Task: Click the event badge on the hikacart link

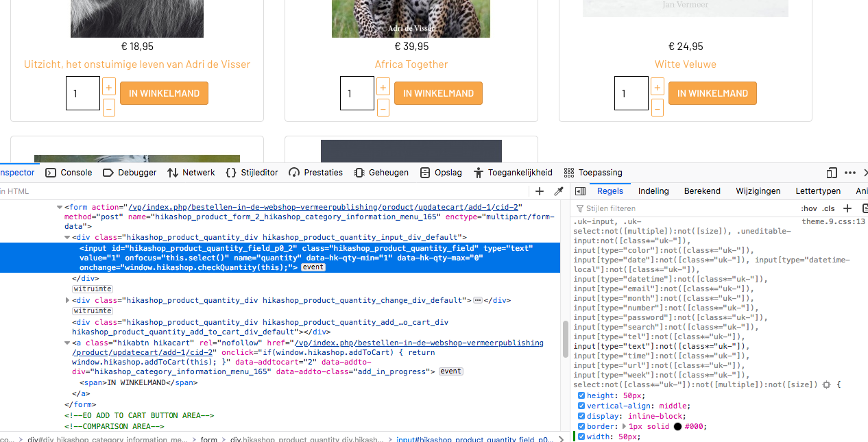Action: [451, 371]
